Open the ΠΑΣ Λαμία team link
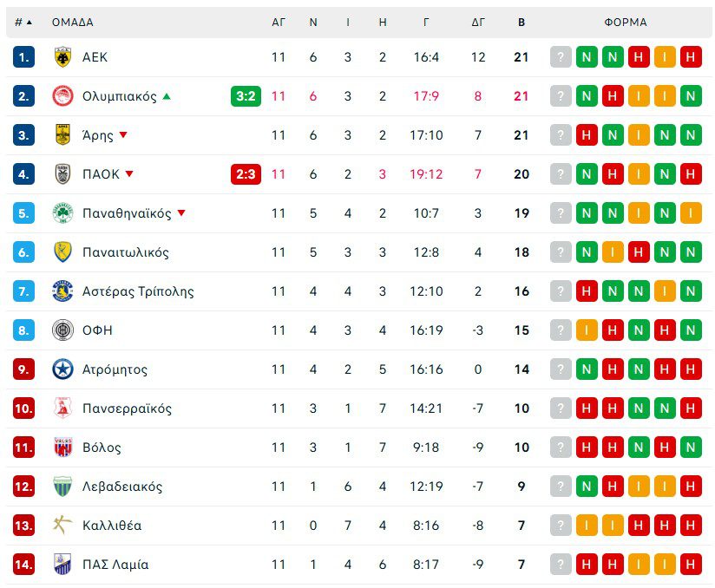Viewport: 715px width, 588px height. pos(115,565)
